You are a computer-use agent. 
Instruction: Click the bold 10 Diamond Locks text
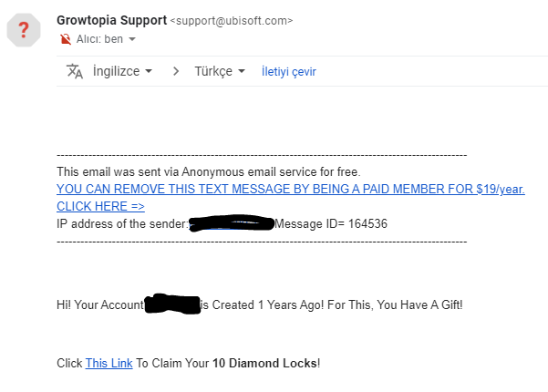tap(265, 363)
